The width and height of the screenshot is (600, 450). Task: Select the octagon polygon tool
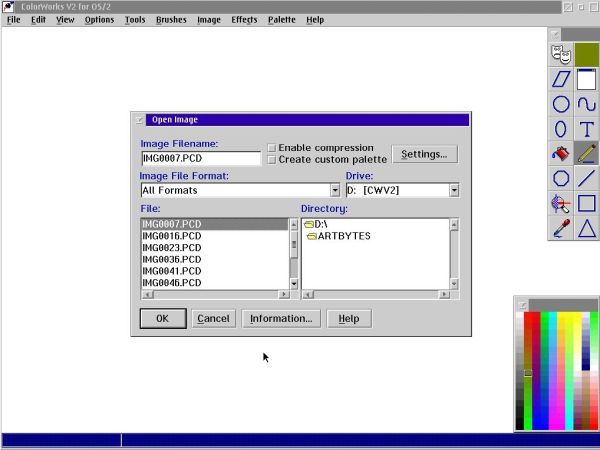pos(561,178)
